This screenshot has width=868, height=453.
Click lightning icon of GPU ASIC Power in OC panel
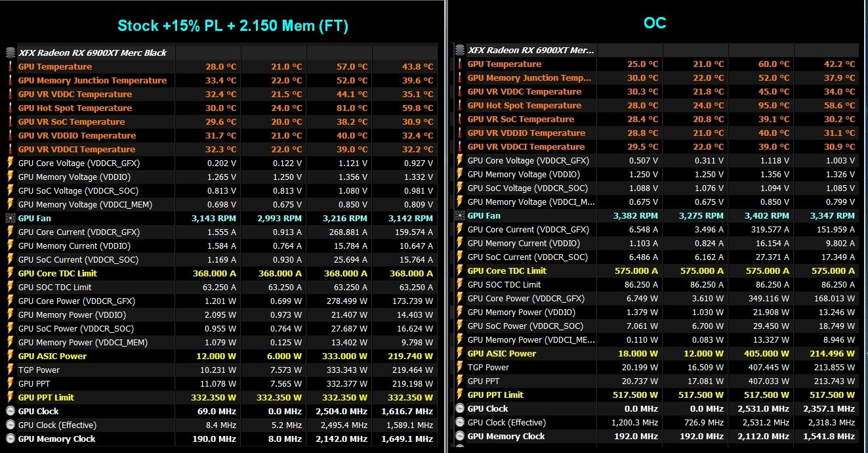click(459, 353)
